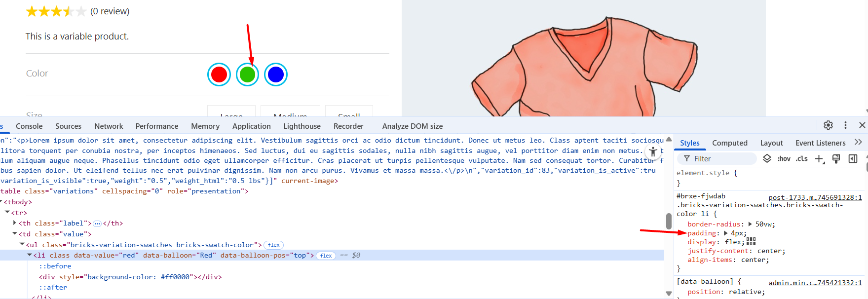
Task: Switch to the Sources tab
Action: click(x=68, y=126)
